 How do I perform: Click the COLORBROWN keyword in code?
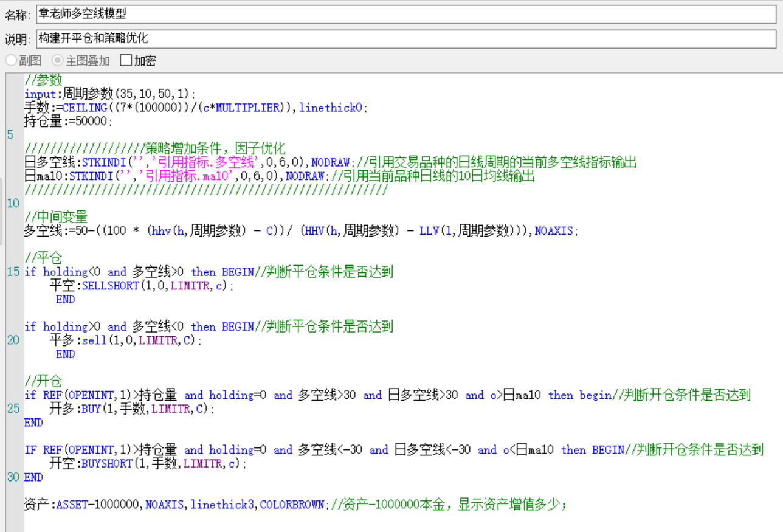coord(292,505)
